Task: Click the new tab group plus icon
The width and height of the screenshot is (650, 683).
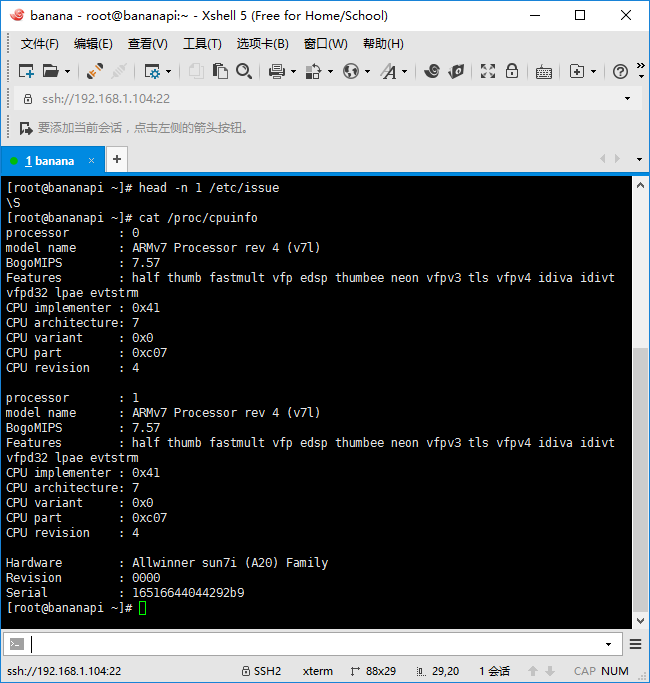Action: (x=577, y=71)
